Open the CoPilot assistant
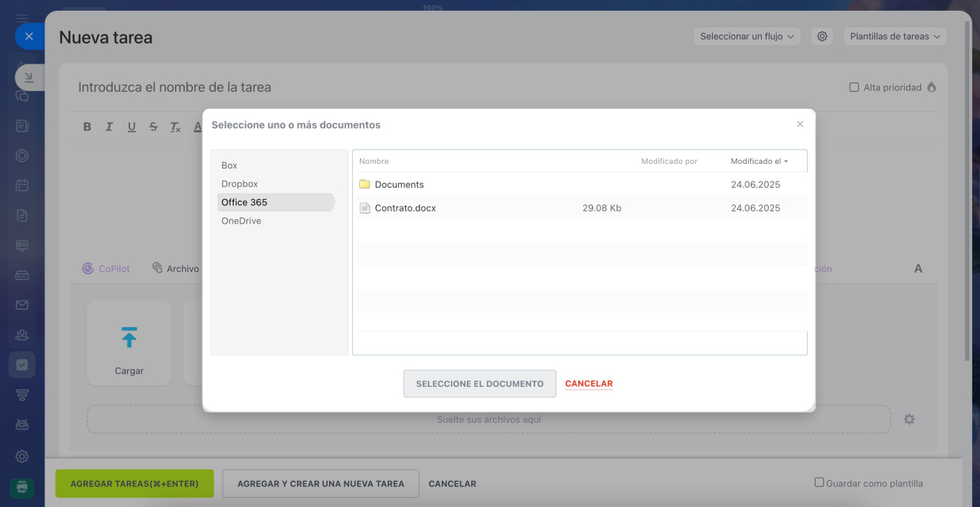 [x=106, y=269]
